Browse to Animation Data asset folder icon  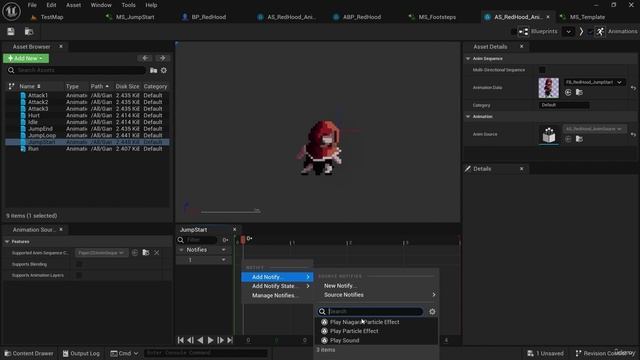pos(579,92)
